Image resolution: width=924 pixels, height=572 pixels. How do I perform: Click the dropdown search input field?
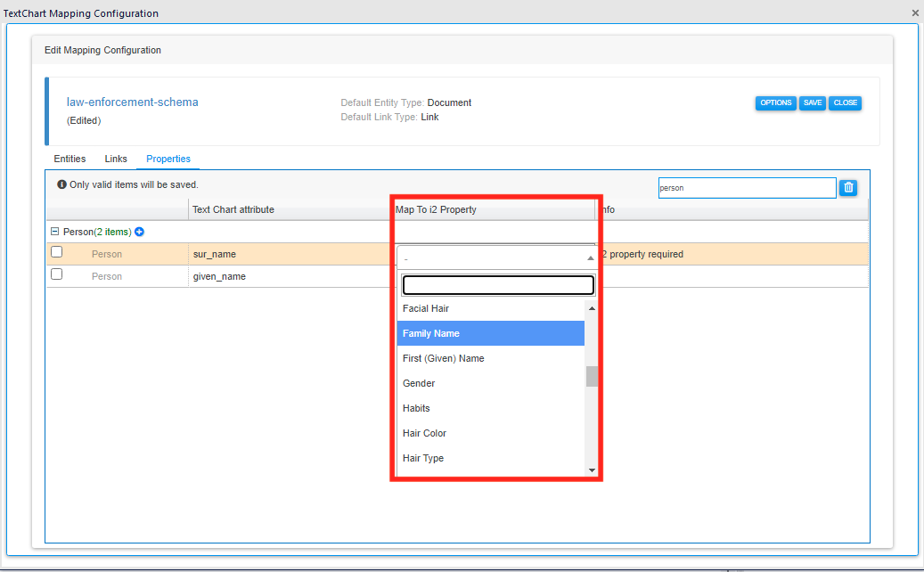[498, 285]
